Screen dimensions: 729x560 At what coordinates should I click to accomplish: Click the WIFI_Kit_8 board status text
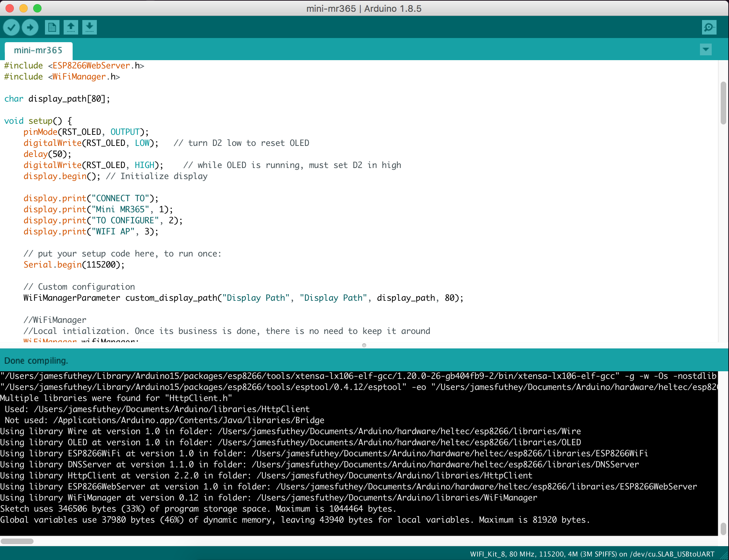pos(592,554)
